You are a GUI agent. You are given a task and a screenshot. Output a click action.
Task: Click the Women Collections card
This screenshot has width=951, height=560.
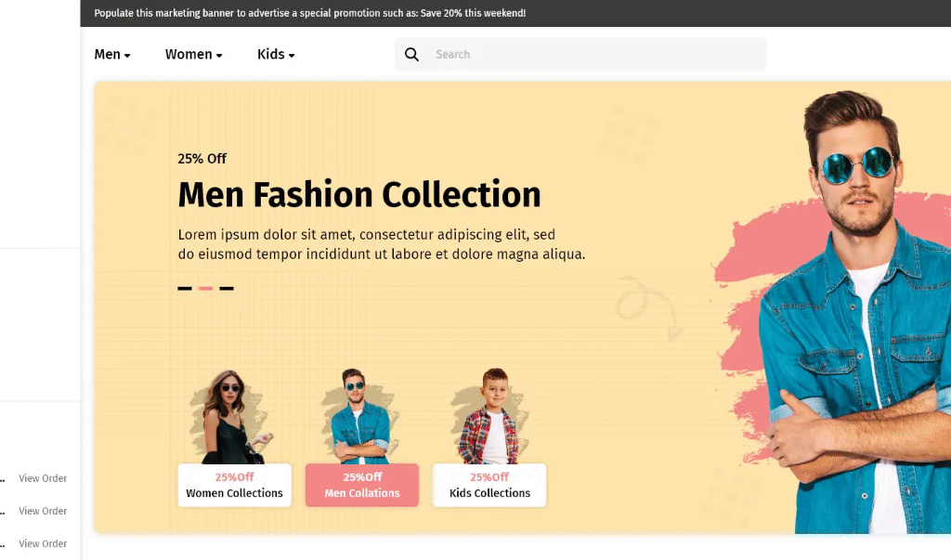point(234,486)
